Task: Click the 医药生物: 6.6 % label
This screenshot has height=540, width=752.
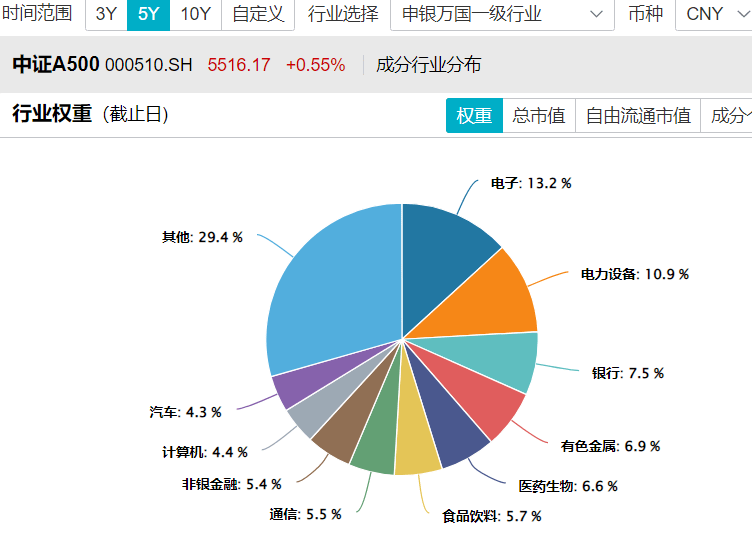Action: click(567, 486)
